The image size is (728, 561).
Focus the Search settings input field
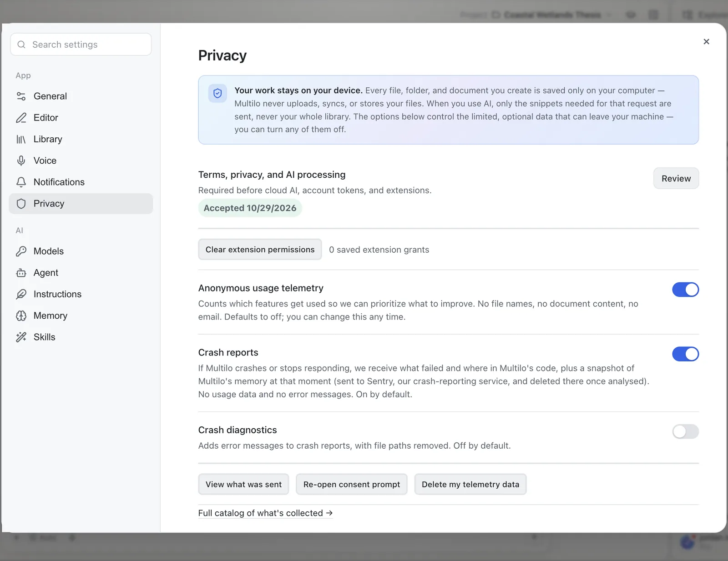(81, 45)
